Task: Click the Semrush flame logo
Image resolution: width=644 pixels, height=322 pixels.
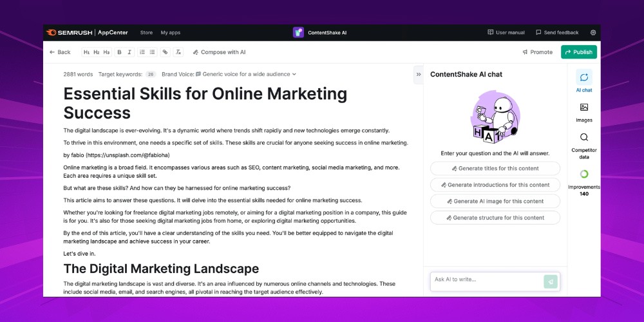Action: point(52,32)
